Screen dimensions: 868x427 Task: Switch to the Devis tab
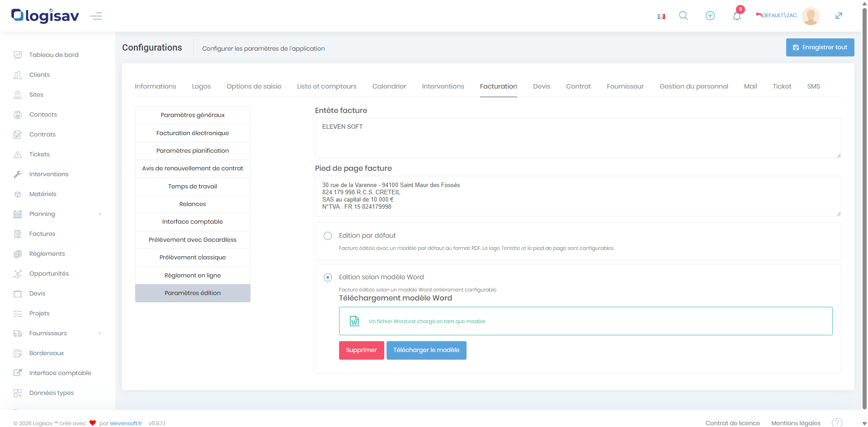coord(541,86)
